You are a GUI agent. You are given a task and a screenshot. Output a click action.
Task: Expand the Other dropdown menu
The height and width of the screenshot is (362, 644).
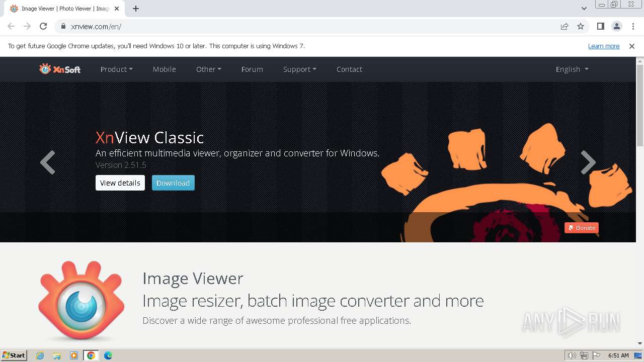(x=208, y=69)
